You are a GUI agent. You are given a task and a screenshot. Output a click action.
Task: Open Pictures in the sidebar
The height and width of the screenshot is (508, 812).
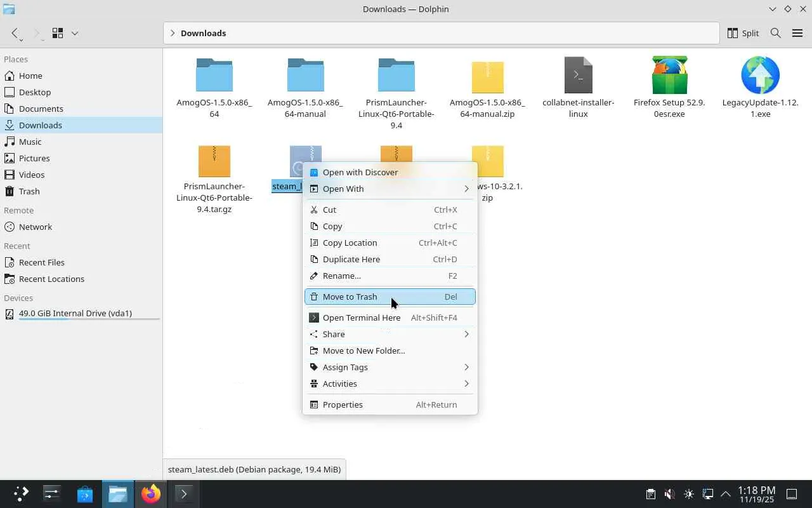[x=81, y=158]
